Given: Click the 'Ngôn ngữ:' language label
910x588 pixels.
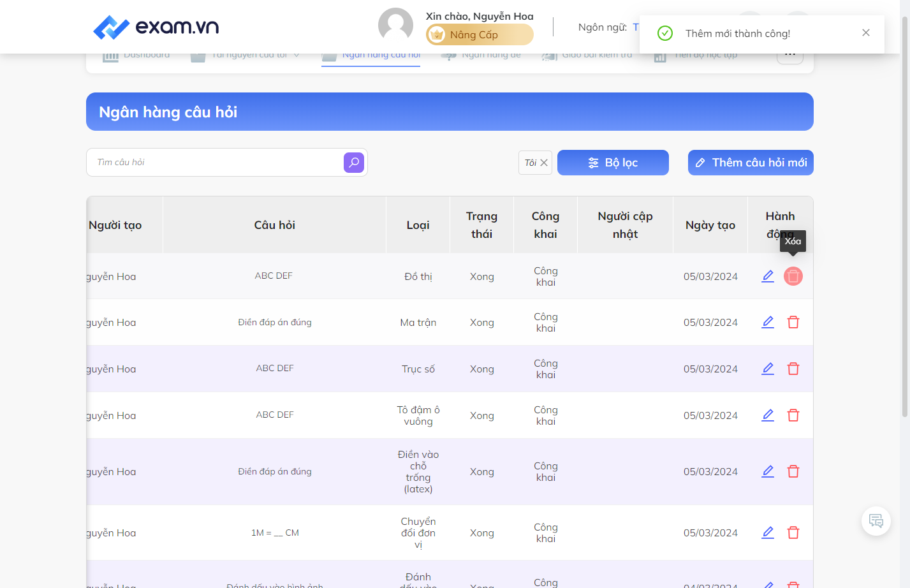Looking at the screenshot, I should click(x=603, y=27).
